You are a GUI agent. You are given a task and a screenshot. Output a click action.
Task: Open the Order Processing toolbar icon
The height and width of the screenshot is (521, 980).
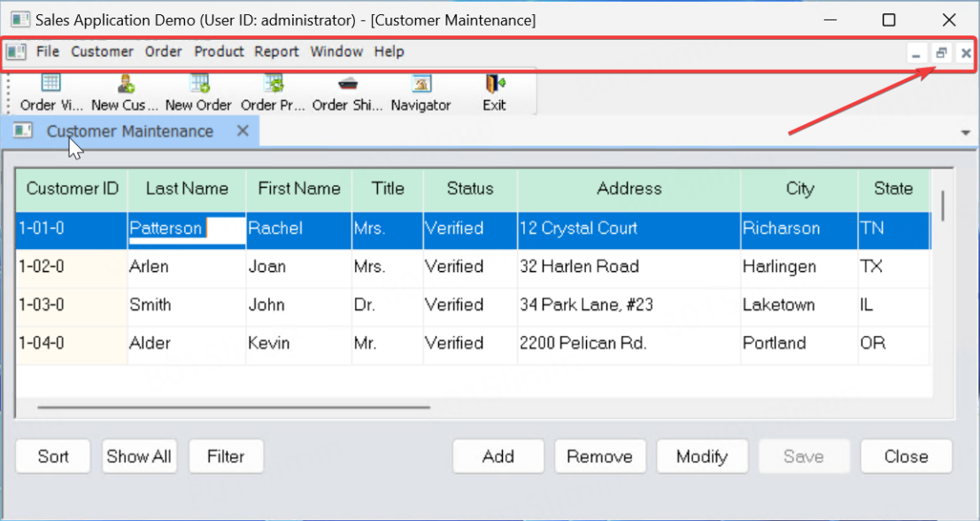point(274,84)
